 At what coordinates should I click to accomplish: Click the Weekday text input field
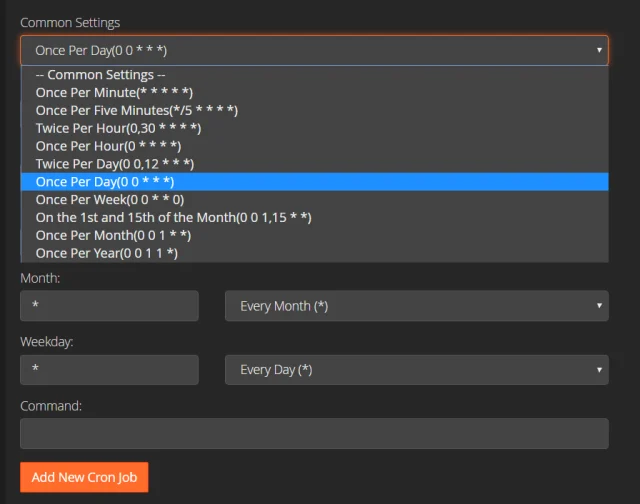pos(109,369)
